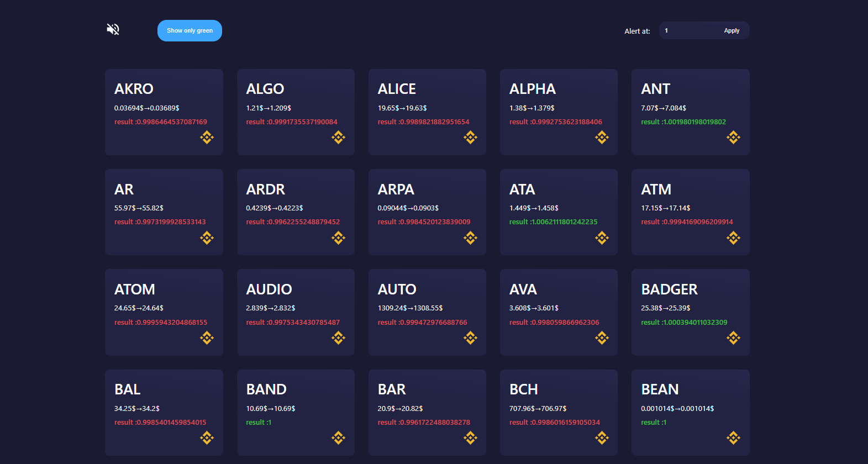The width and height of the screenshot is (868, 464).
Task: Click ANT green result 1.001980198019802
Action: click(683, 122)
